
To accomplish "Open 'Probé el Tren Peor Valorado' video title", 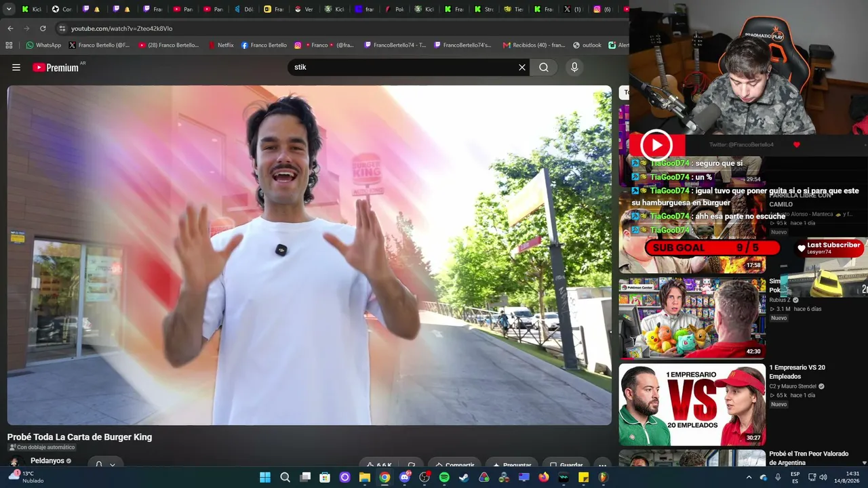I will click(x=808, y=458).
